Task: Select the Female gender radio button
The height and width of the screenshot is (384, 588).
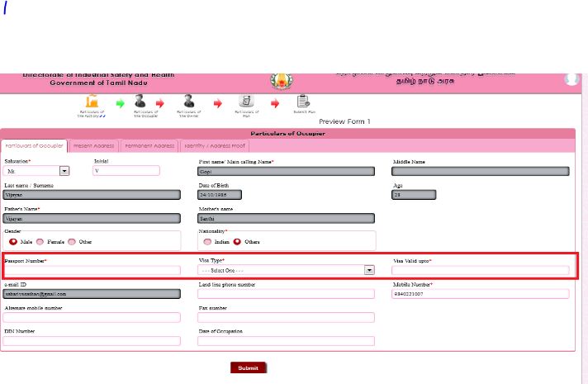Action: click(40, 241)
